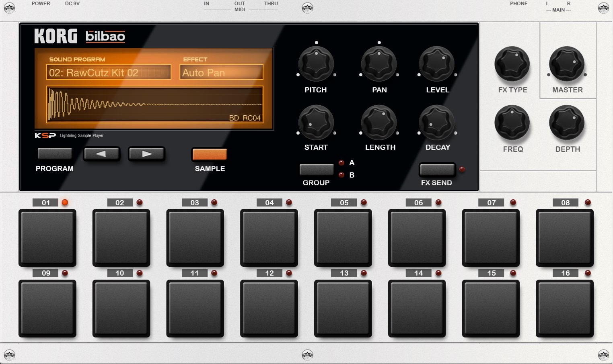Click the PROGRAM button
Image resolution: width=613 pixels, height=364 pixels.
(x=55, y=154)
